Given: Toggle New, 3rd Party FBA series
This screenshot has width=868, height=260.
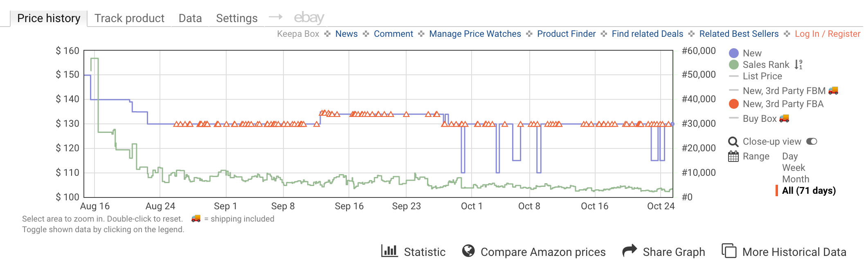Looking at the screenshot, I should click(x=783, y=104).
